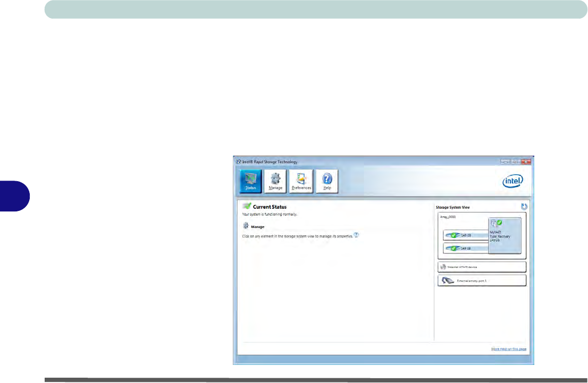588x383 pixels.
Task: Click the Internal ATAPI device label
Action: 462,267
